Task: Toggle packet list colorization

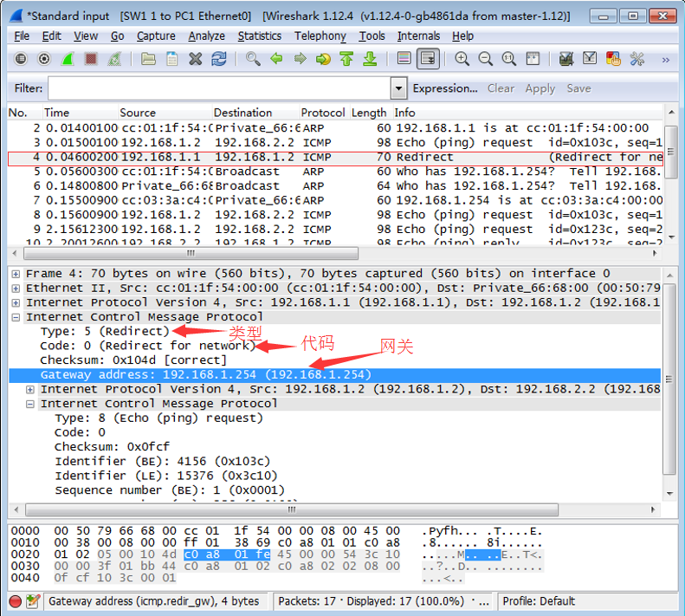Action: tap(404, 59)
